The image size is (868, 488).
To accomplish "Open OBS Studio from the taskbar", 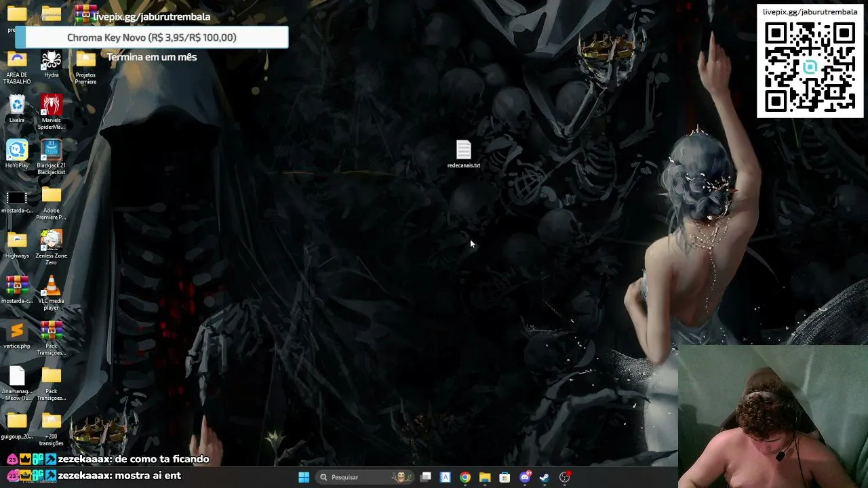I will [x=564, y=477].
